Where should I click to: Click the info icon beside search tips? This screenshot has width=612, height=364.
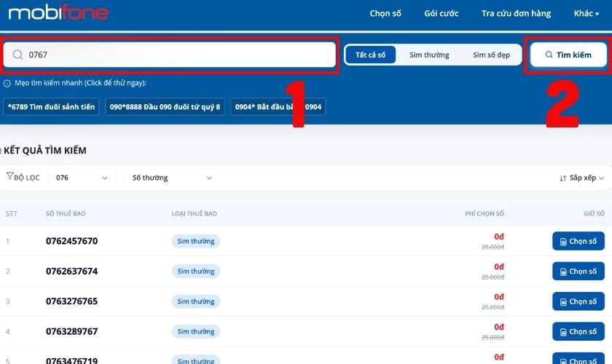(7, 83)
